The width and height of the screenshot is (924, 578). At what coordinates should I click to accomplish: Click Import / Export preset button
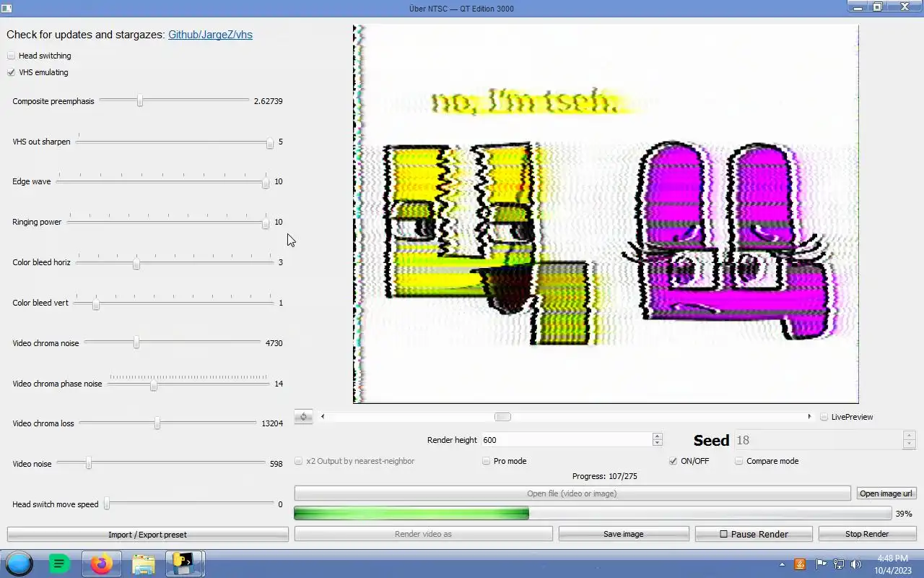tap(147, 535)
